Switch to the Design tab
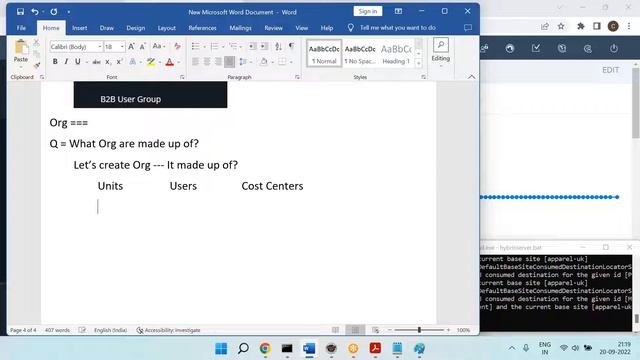Screen dimensions: 640x360 click(x=136, y=28)
